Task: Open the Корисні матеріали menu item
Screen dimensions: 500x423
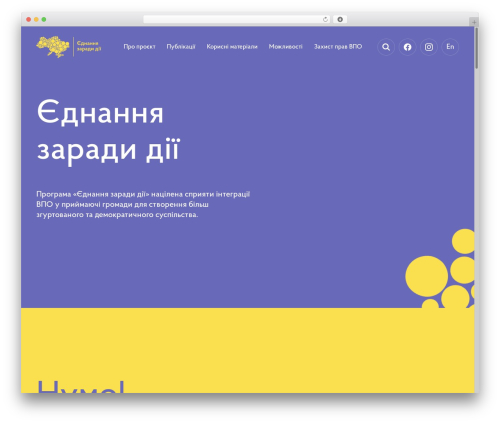Action: pyautogui.click(x=232, y=47)
